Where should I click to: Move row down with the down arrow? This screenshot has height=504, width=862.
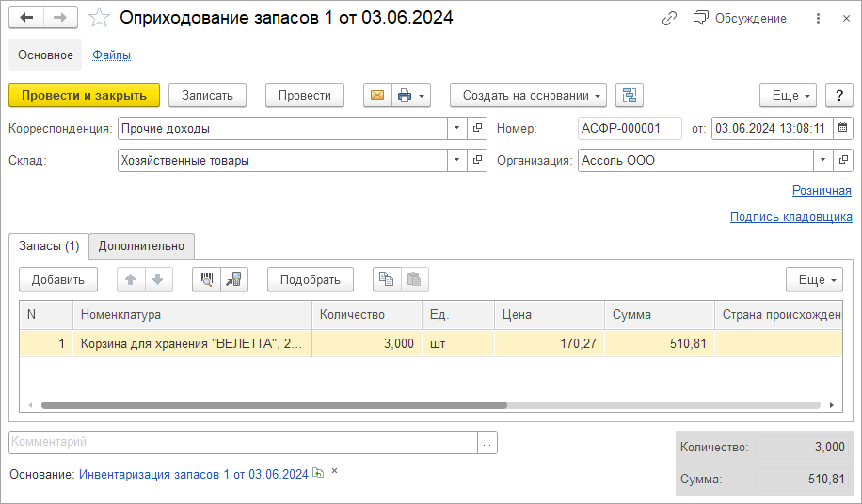157,279
